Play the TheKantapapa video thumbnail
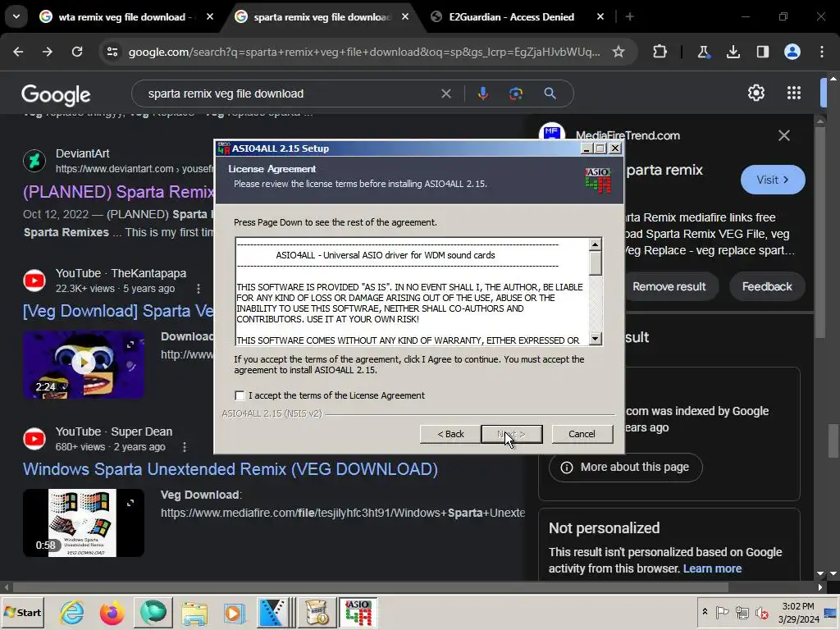 click(84, 364)
